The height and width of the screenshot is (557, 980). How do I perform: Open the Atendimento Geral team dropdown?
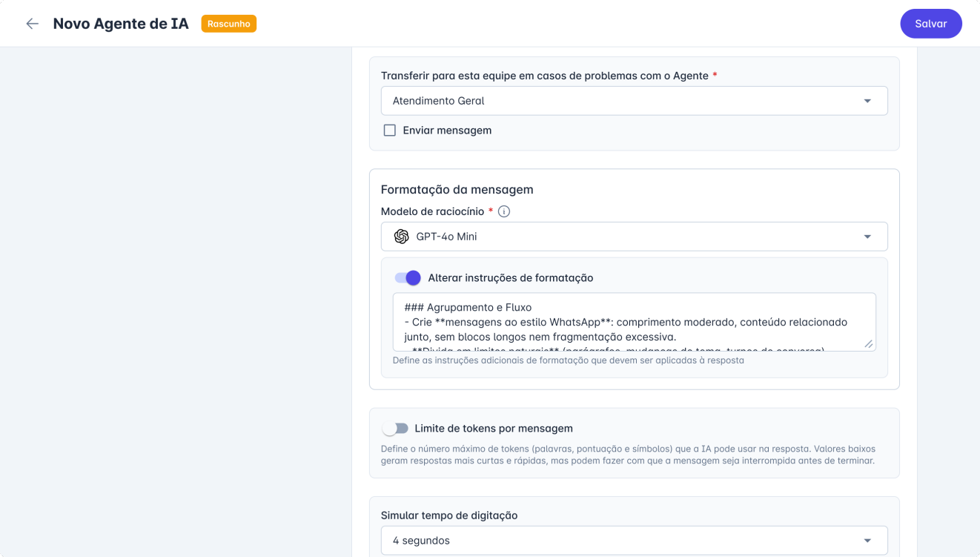coord(634,100)
